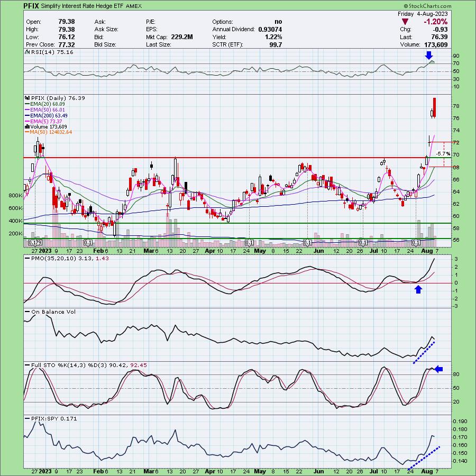
Task: Click the StockCharts.com attribution text
Action: click(x=427, y=6)
